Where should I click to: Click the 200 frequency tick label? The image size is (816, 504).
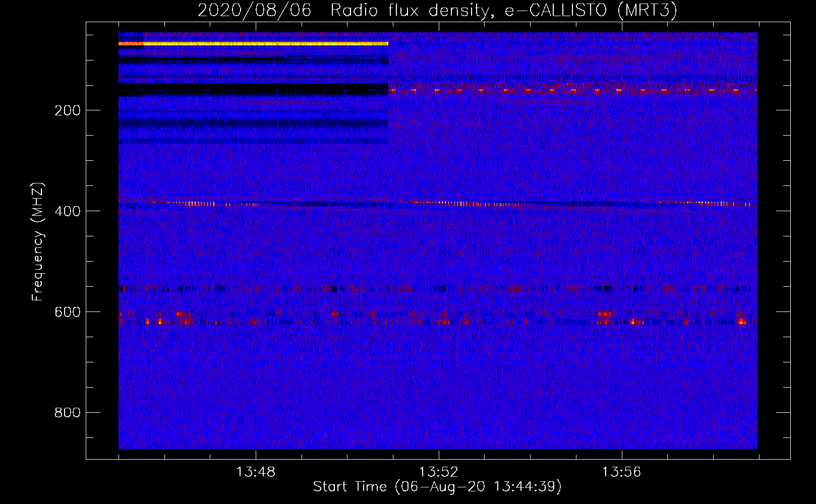68,110
